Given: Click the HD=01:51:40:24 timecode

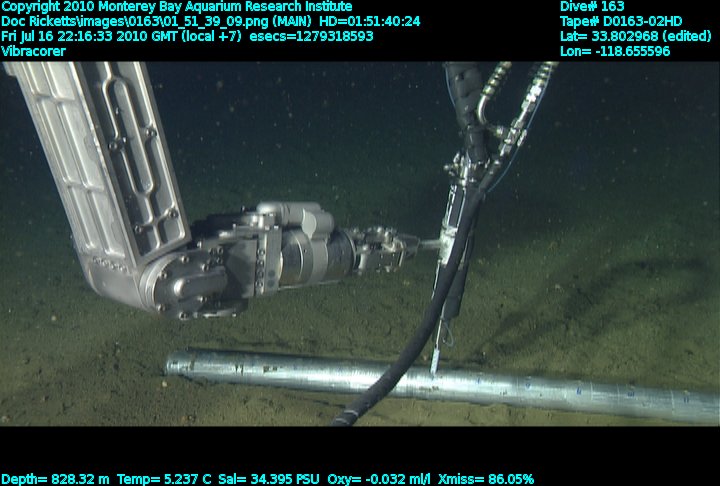Looking at the screenshot, I should (370, 22).
